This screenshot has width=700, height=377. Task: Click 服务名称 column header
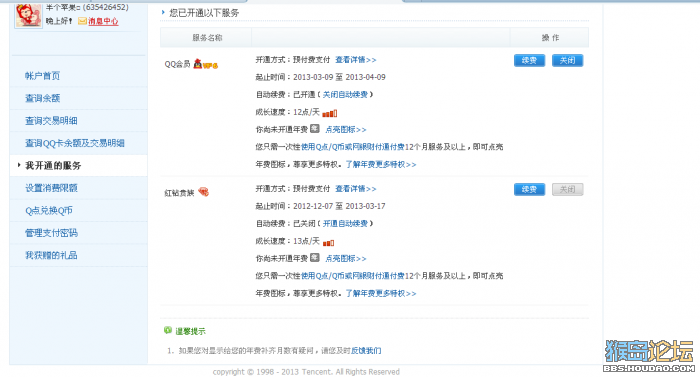click(207, 38)
